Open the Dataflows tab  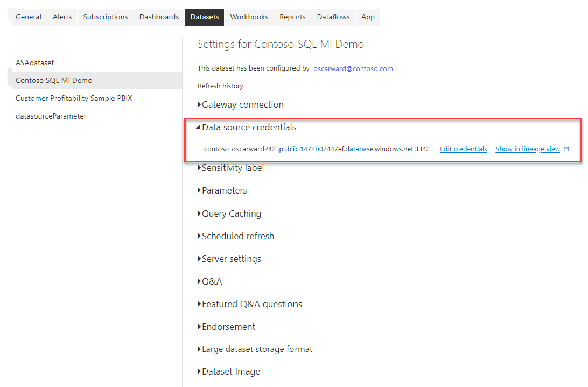333,17
